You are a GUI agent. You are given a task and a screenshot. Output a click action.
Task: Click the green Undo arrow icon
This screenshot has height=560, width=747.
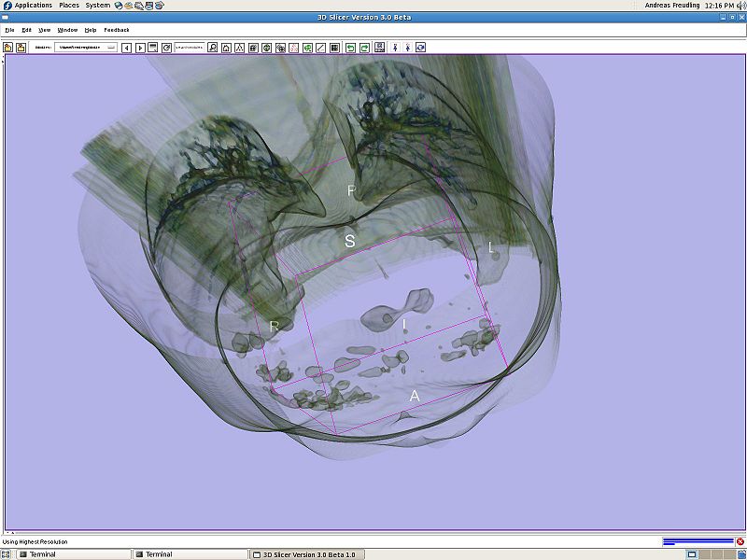pyautogui.click(x=350, y=48)
